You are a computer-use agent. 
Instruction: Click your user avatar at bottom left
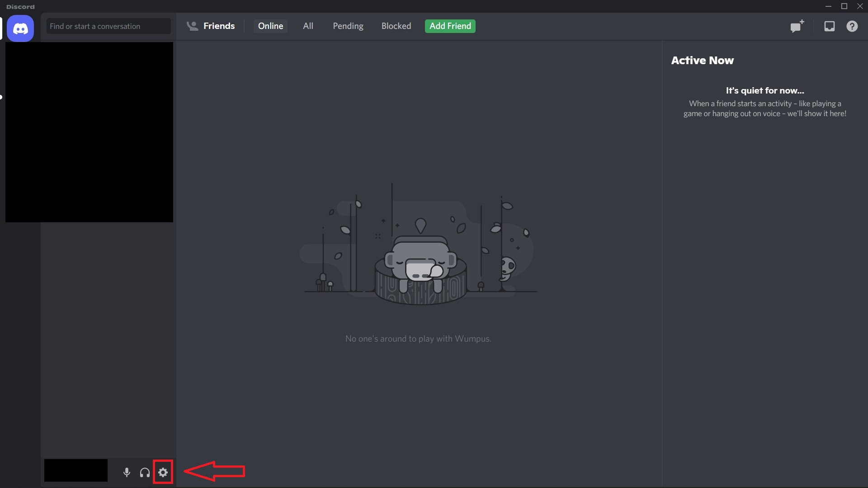(x=75, y=470)
